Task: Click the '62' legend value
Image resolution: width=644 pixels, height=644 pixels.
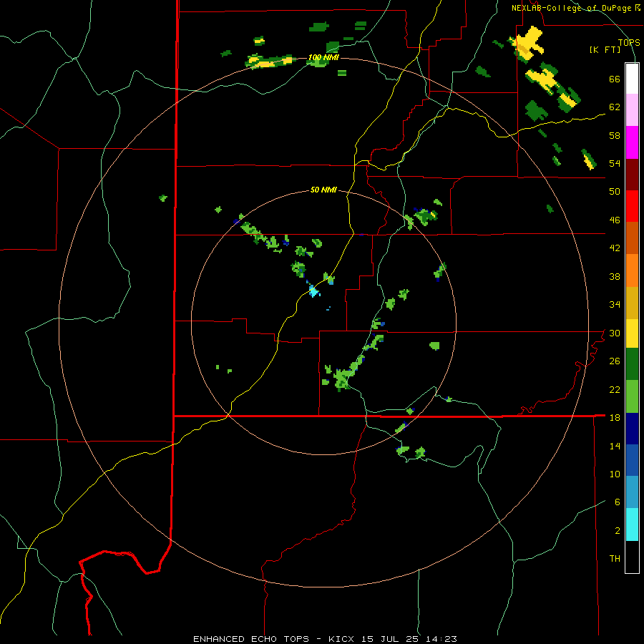Action: pos(615,107)
